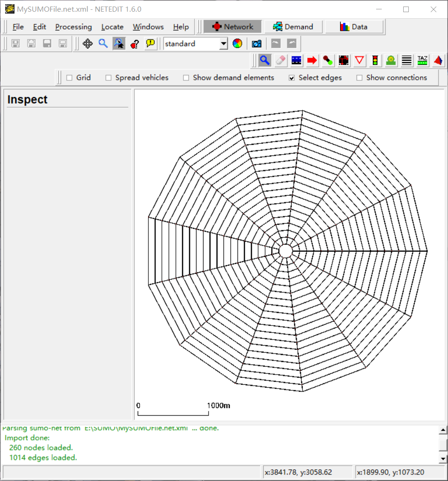Viewport: 448px width, 481px height.
Task: Switch to the Demand supermode
Action: [x=293, y=27]
